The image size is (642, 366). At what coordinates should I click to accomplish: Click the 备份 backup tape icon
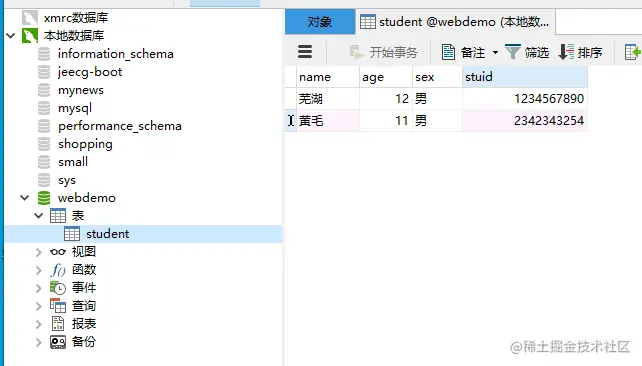[58, 342]
